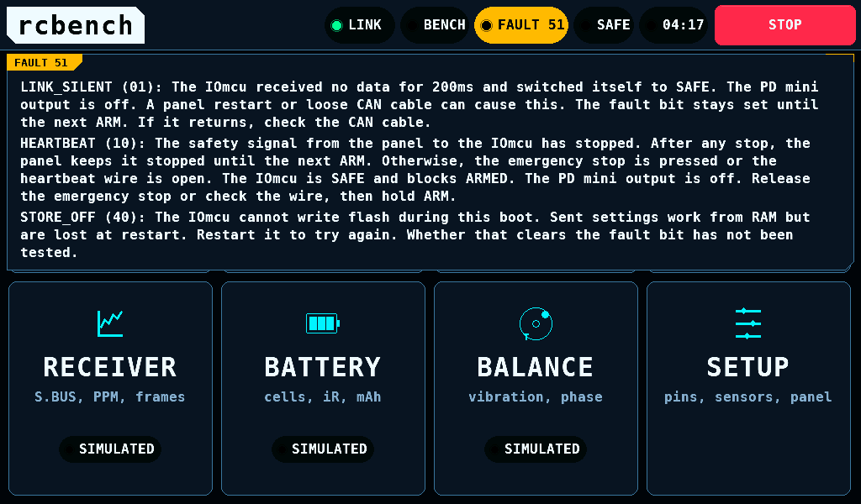Click the SIMULATED badge on Battery
861x504 pixels.
coord(323,449)
